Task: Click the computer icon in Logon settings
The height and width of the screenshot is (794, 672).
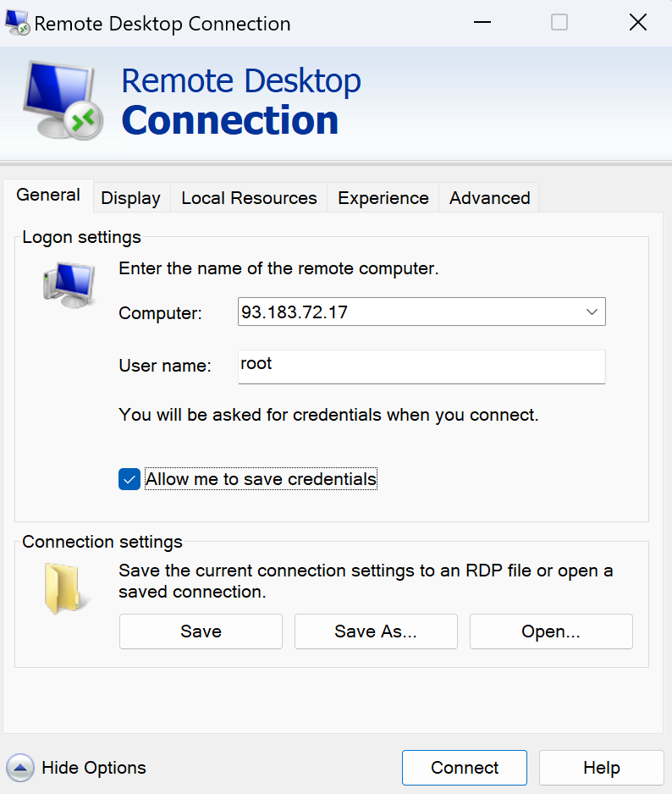Action: tap(69, 284)
